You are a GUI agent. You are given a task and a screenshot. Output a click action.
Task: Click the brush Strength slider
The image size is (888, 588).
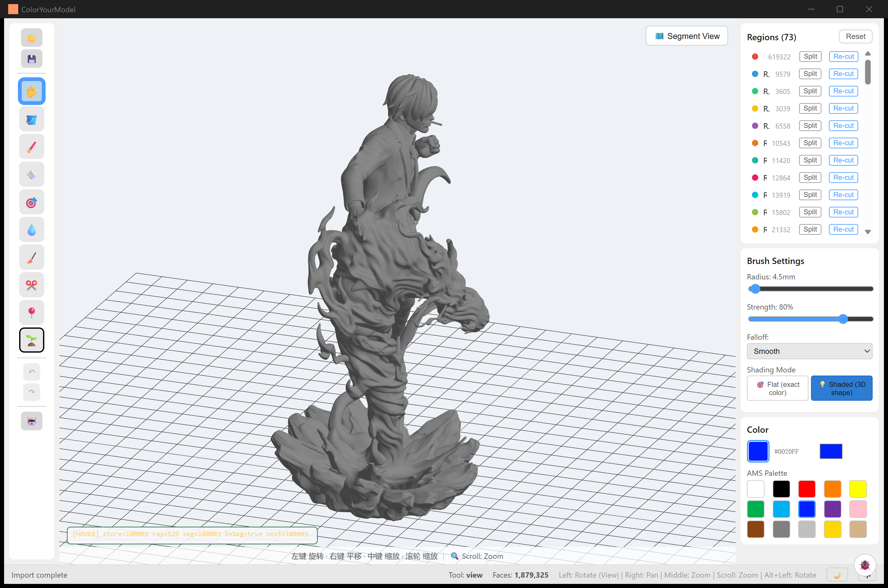[x=810, y=319]
